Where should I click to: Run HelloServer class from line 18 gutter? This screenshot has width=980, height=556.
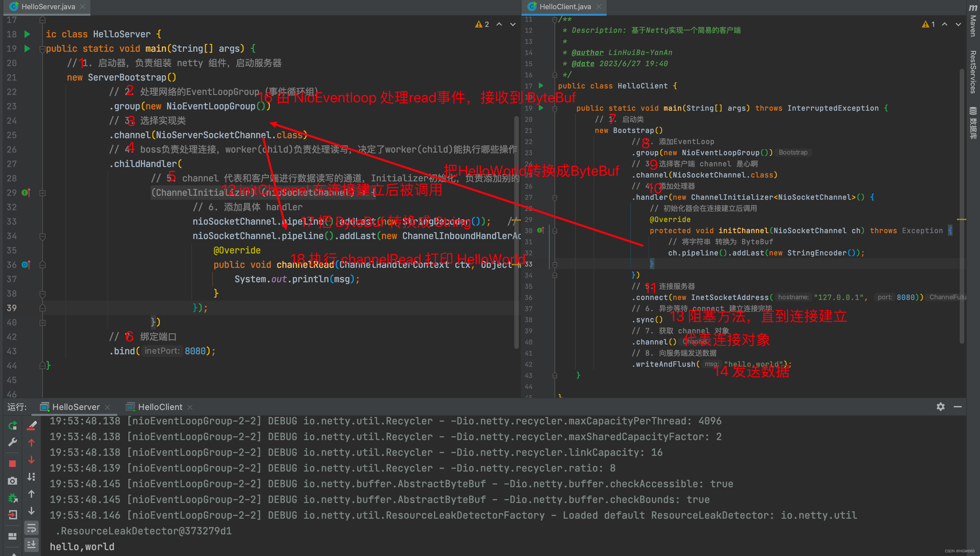click(27, 34)
